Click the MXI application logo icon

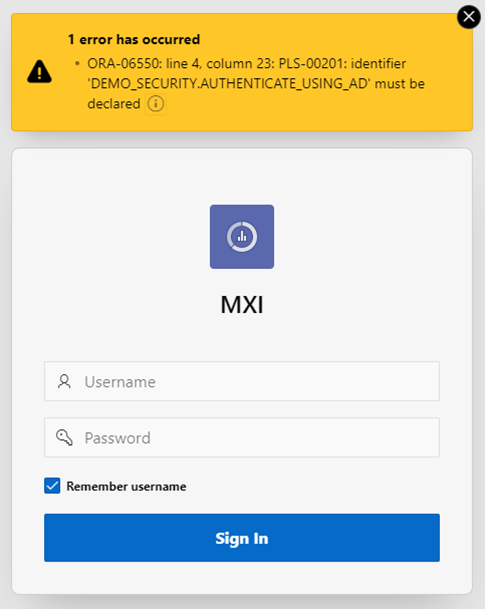pos(242,237)
